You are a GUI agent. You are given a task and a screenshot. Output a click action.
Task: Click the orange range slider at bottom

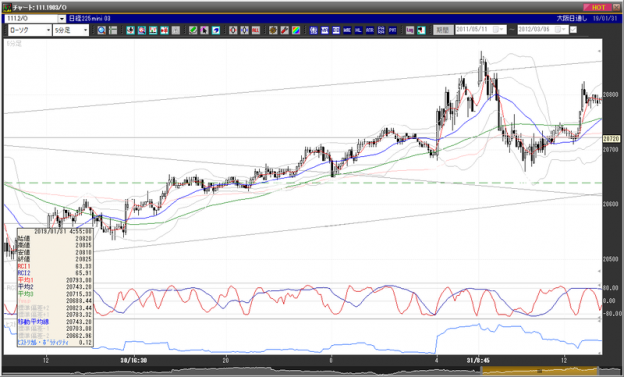(x=540, y=371)
